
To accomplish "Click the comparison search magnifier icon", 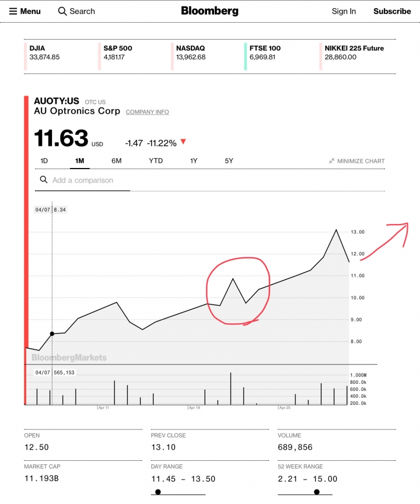I will click(43, 180).
